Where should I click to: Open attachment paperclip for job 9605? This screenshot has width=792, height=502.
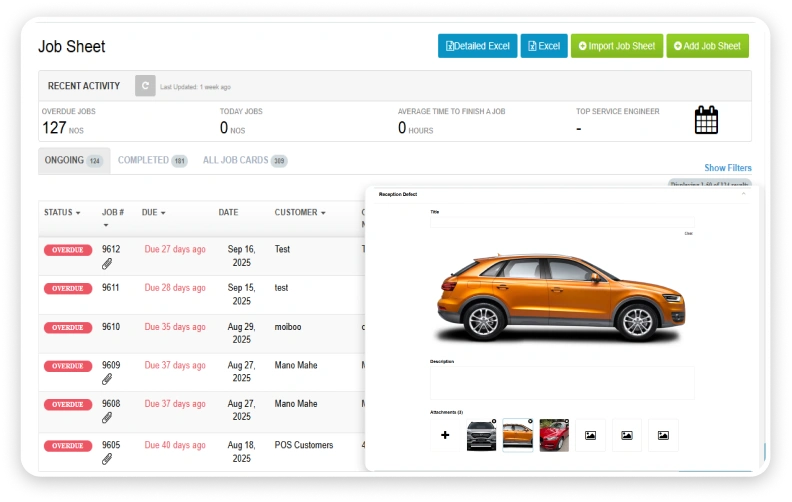(107, 459)
